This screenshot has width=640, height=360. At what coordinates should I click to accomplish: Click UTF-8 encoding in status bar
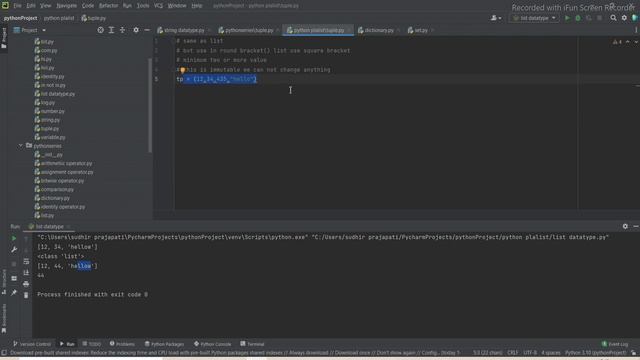point(530,353)
